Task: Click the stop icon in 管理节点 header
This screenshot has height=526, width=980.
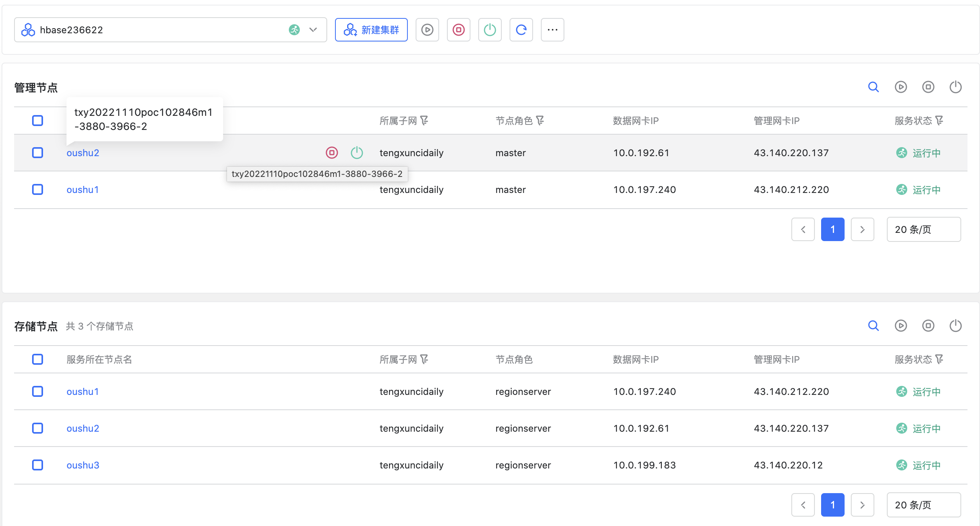Action: point(928,87)
